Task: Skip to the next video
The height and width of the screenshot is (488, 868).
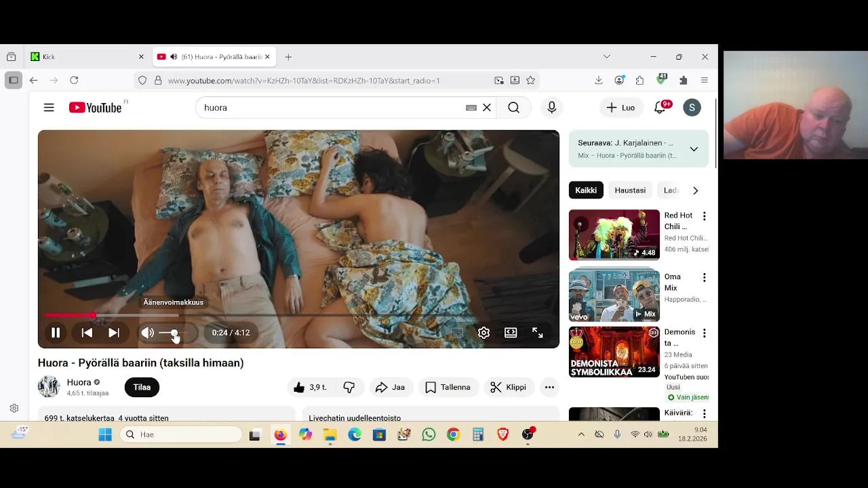Action: click(x=114, y=333)
